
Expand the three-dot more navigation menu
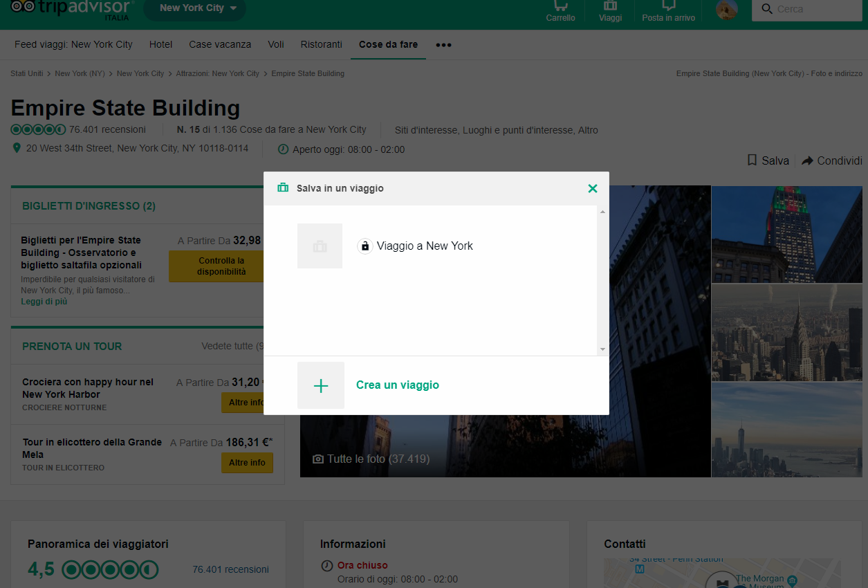(443, 45)
